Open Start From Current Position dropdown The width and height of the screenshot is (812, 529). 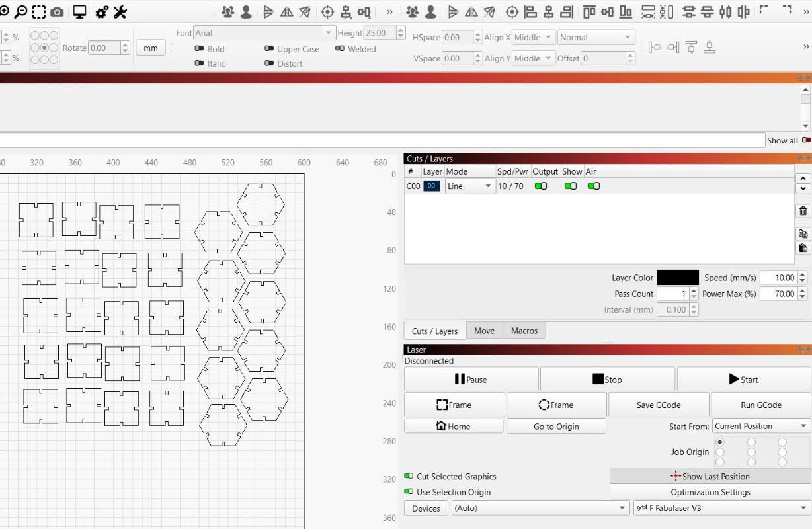[x=762, y=426]
